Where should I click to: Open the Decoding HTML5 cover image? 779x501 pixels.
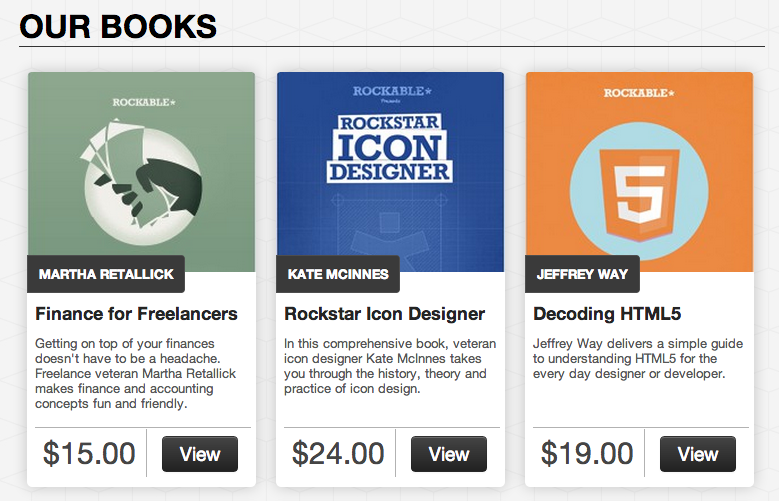[x=639, y=172]
